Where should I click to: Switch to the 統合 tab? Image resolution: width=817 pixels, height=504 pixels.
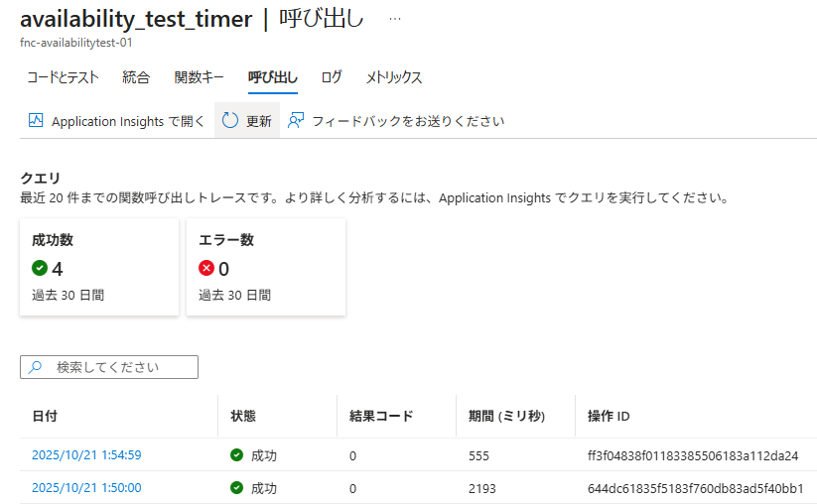pos(136,77)
